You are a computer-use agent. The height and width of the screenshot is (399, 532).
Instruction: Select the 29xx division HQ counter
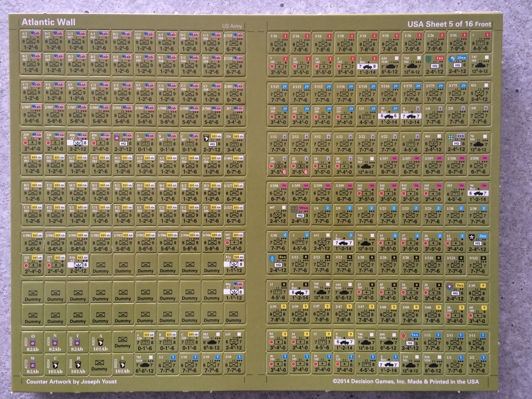tap(458, 64)
